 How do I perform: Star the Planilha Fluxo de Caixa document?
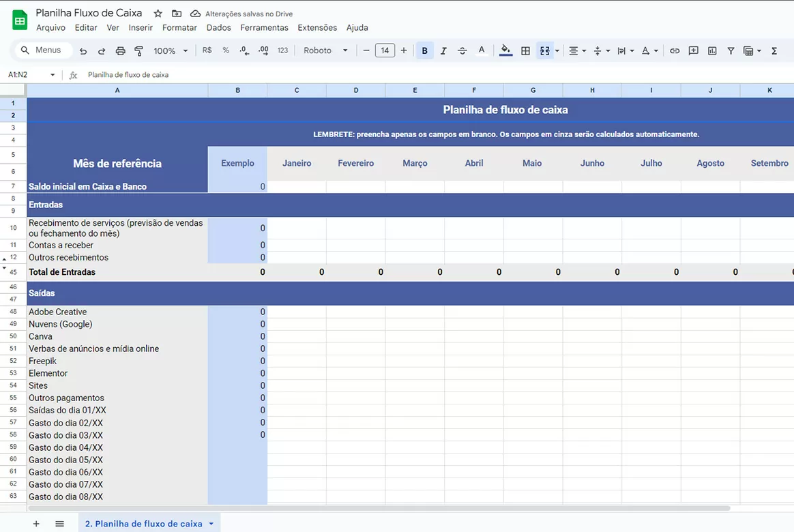click(158, 14)
